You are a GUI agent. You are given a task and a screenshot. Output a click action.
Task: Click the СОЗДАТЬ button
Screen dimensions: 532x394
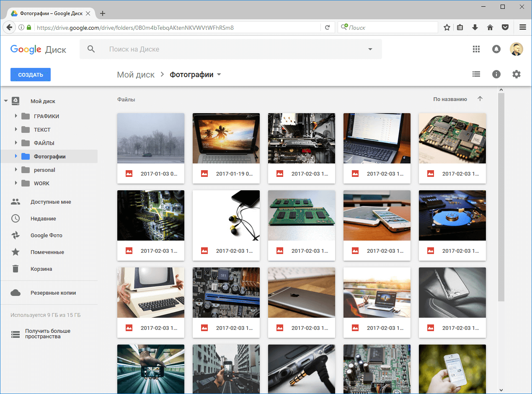31,75
